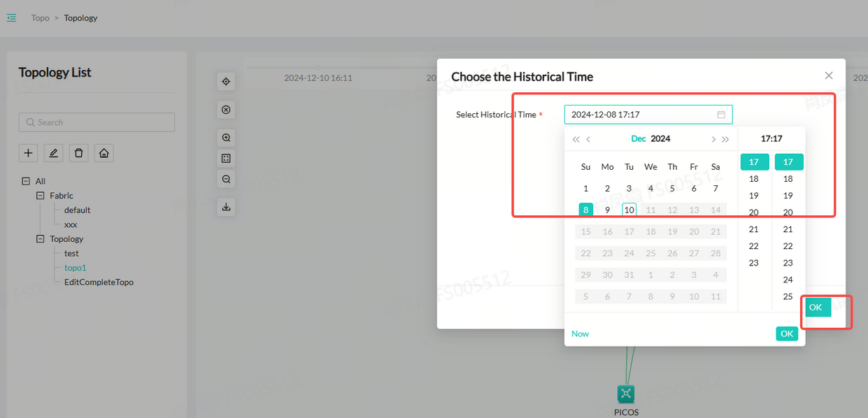The image size is (868, 418).
Task: Click the add topology plus icon
Action: (x=28, y=153)
